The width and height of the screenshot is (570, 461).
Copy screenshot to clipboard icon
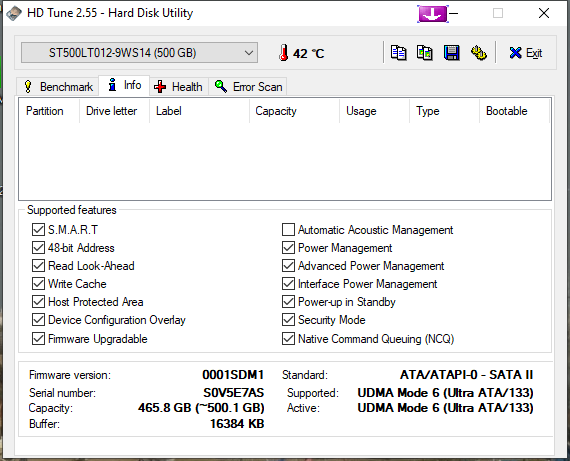pyautogui.click(x=425, y=53)
